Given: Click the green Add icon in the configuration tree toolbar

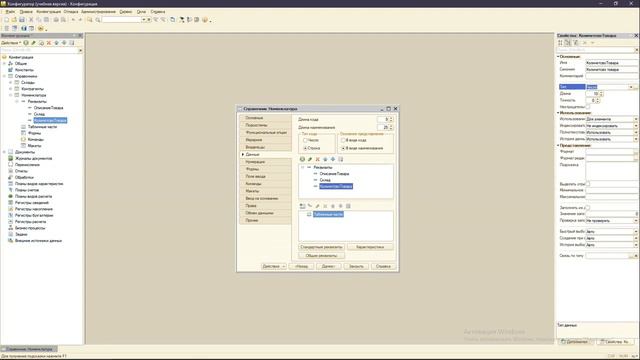Looking at the screenshot, I should pyautogui.click(x=26, y=43).
